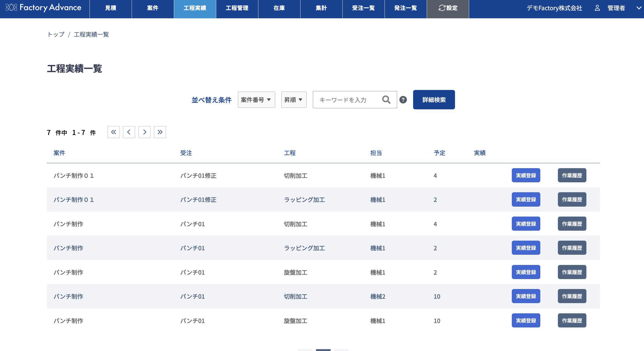This screenshot has height=351, width=644.
Task: Click 実績登録 for ラッピング加工 パンチ01修正 row
Action: (526, 200)
